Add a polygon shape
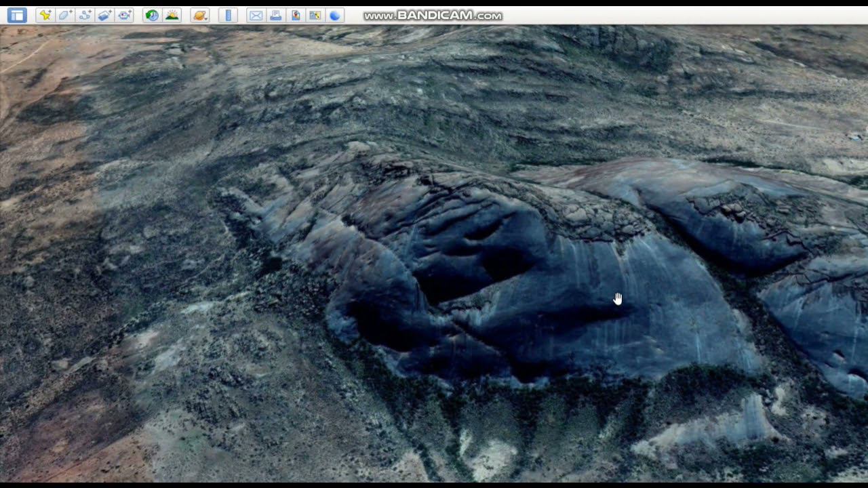This screenshot has height=488, width=868. pyautogui.click(x=65, y=15)
